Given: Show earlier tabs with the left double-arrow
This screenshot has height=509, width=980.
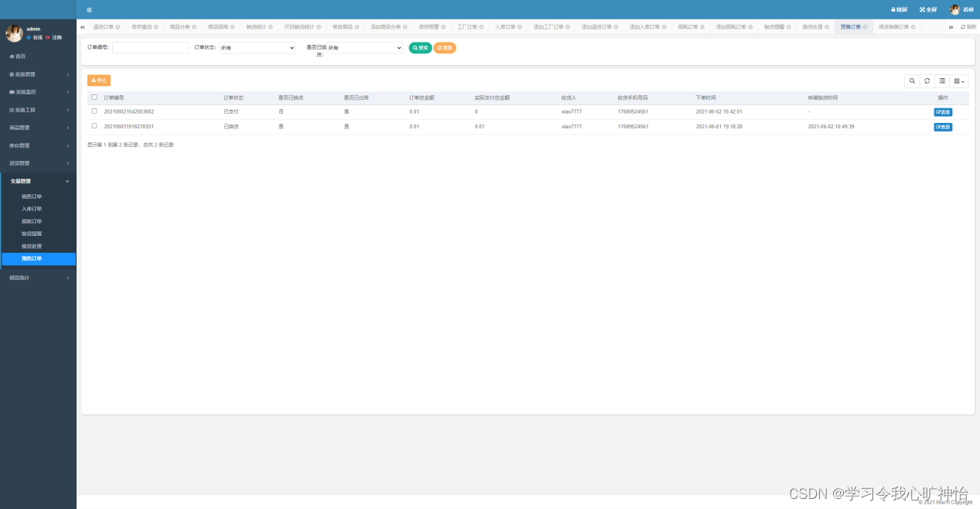Looking at the screenshot, I should coord(83,27).
